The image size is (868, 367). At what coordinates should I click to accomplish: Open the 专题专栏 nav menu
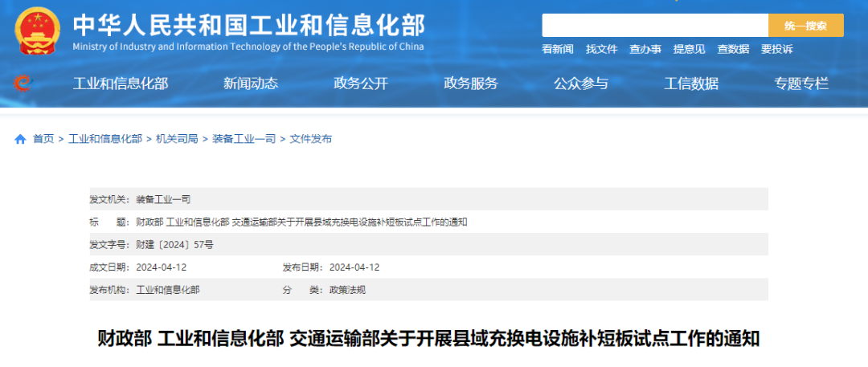click(801, 84)
